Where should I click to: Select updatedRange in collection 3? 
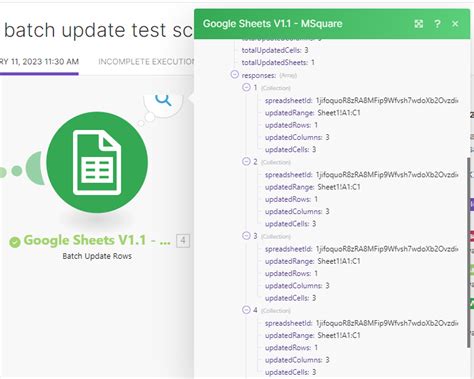click(313, 261)
